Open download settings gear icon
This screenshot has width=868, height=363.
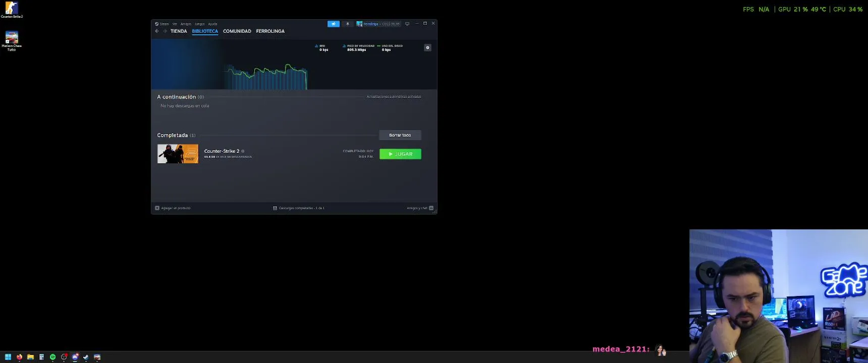[x=427, y=47]
